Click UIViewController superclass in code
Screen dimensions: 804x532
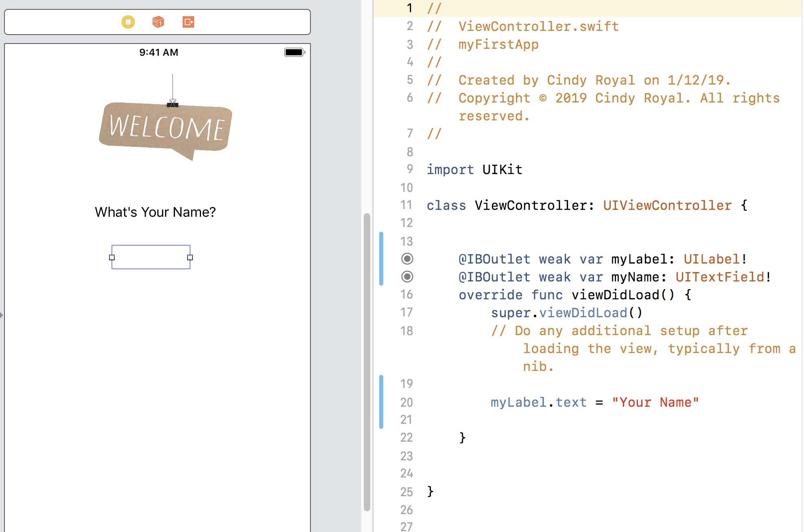667,205
